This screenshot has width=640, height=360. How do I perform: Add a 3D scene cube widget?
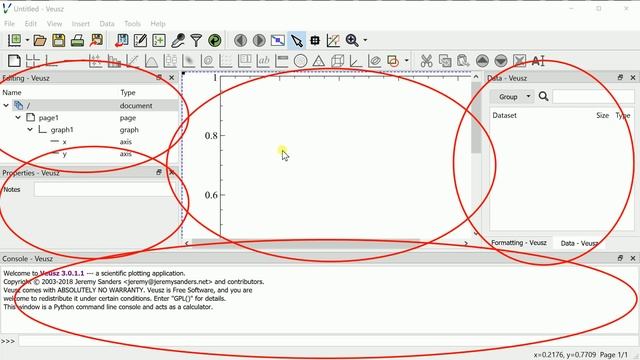(x=338, y=61)
